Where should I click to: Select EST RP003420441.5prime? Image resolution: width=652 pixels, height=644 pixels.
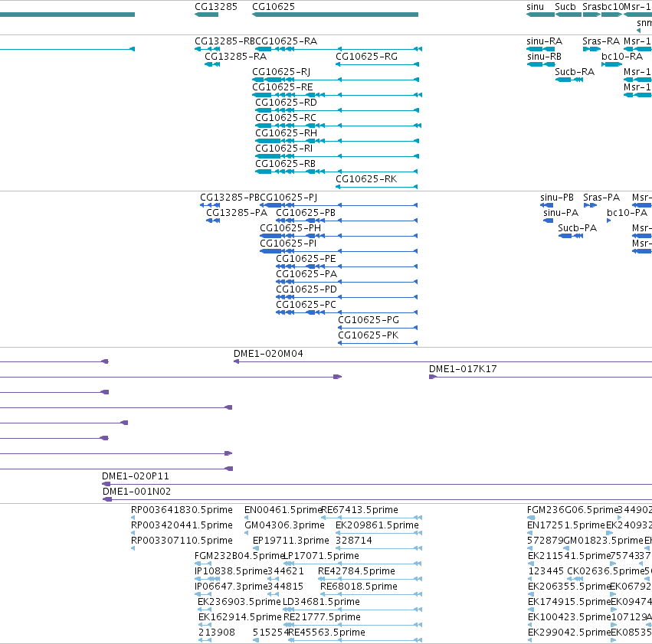[182, 525]
